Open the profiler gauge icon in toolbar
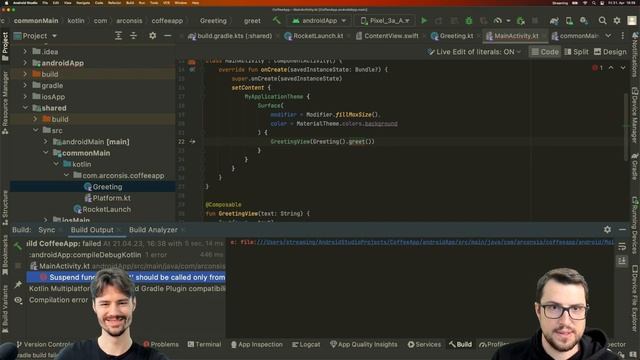The height and width of the screenshot is (360, 640). tap(498, 20)
